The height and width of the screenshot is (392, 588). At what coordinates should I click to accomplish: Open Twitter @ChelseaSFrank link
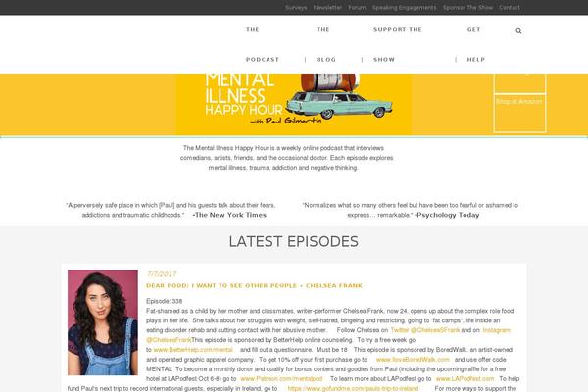point(424,330)
